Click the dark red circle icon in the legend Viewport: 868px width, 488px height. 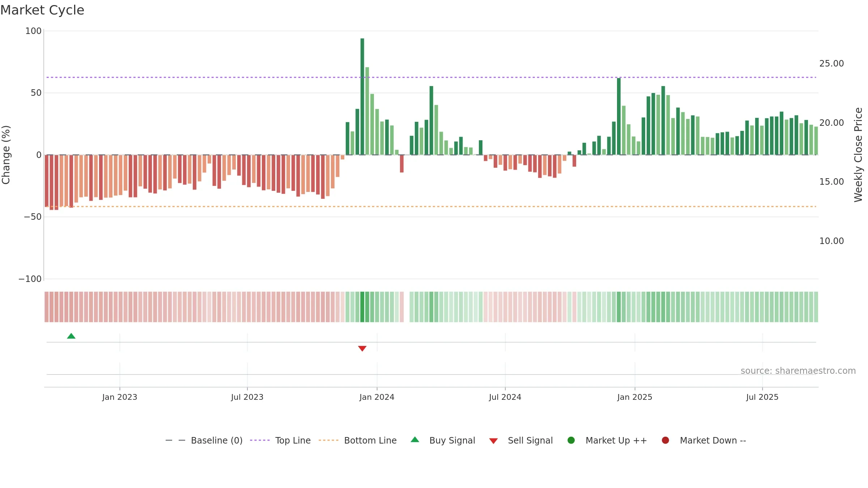(x=665, y=440)
